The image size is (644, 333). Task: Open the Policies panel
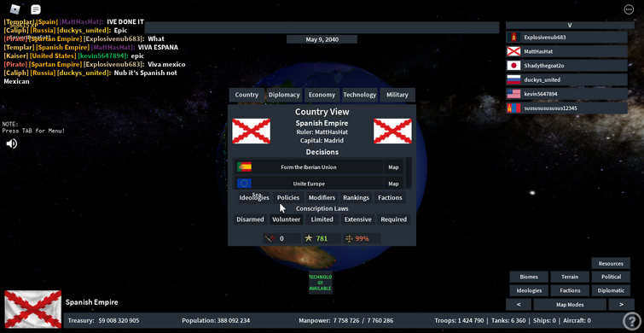pyautogui.click(x=288, y=198)
